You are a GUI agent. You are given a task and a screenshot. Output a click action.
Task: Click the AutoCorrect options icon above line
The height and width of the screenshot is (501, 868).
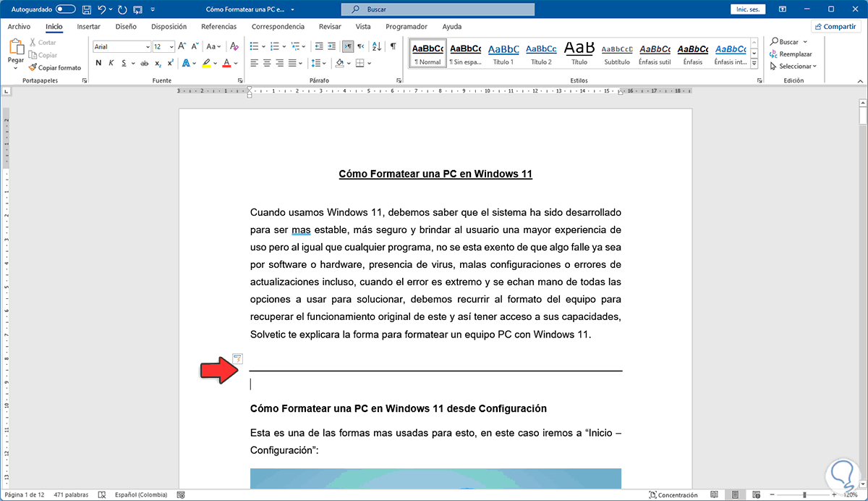coord(237,358)
